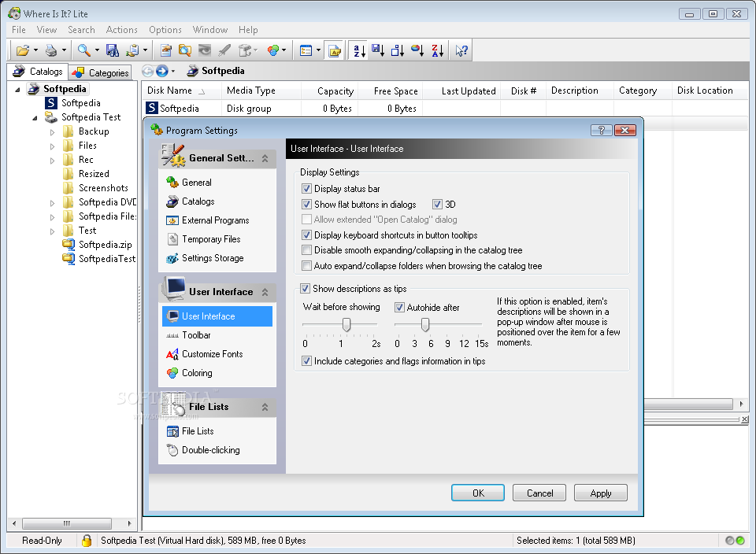Open the Catalogs settings page
The height and width of the screenshot is (554, 756).
(191, 201)
